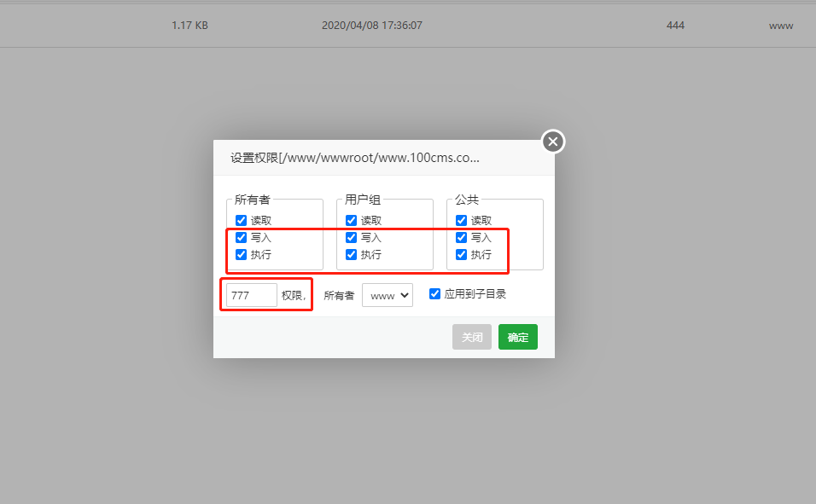Click the 所有者 group legend label

[x=253, y=200]
